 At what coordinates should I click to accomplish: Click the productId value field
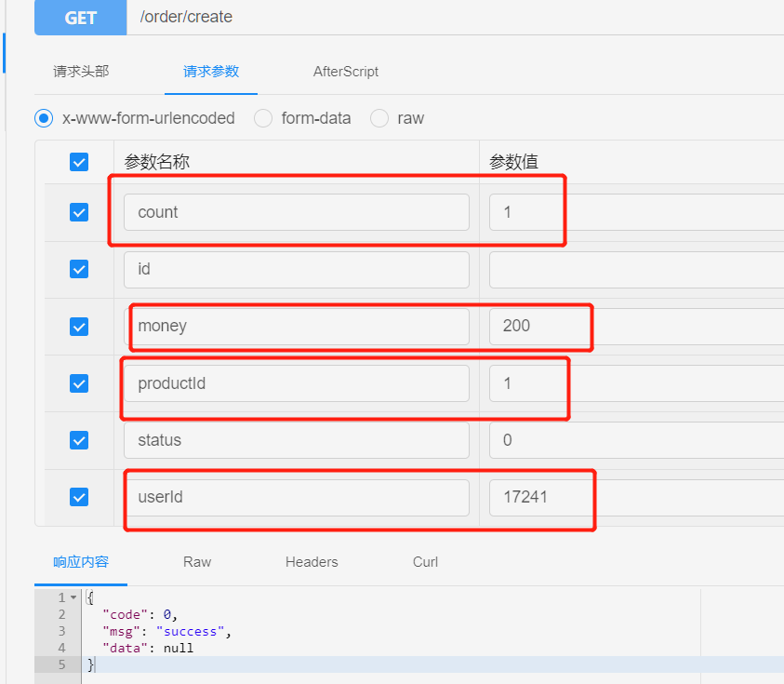636,383
